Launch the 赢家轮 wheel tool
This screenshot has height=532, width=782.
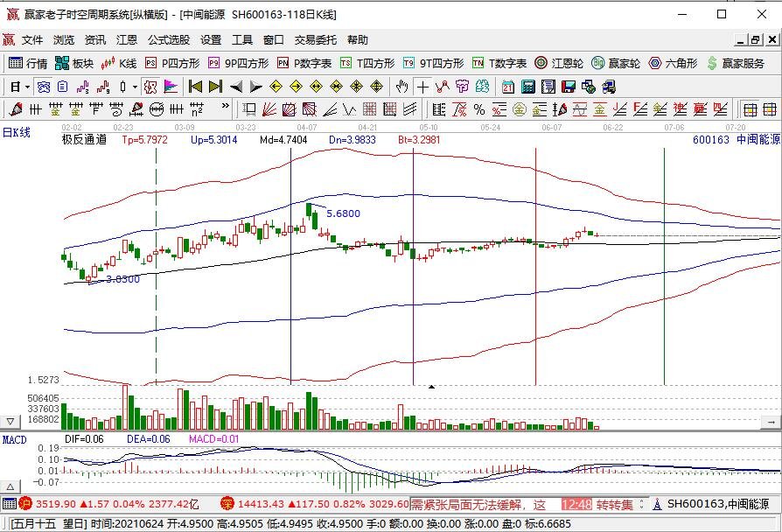(x=616, y=63)
